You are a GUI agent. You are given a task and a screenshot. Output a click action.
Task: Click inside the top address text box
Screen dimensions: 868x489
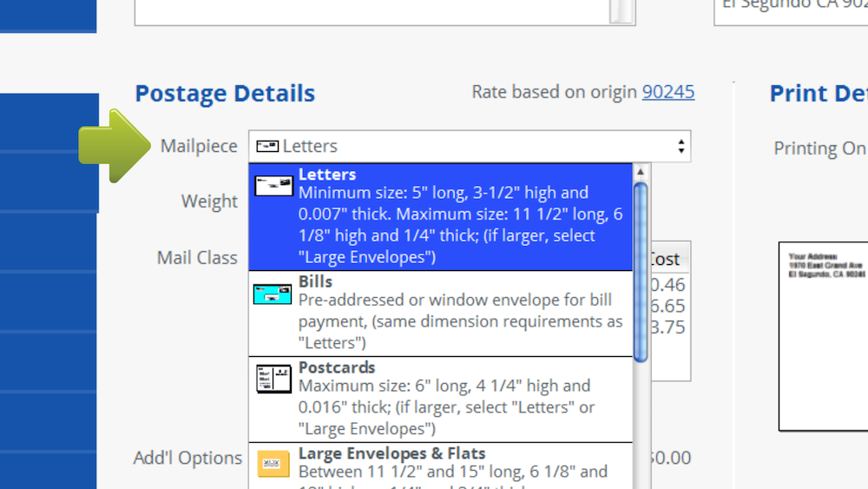pyautogui.click(x=372, y=11)
